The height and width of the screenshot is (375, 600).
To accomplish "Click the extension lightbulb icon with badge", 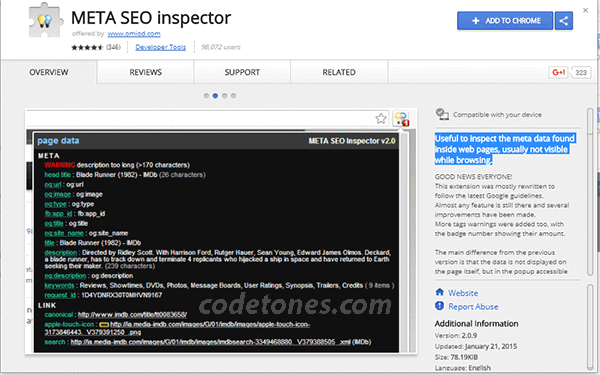I will (401, 119).
